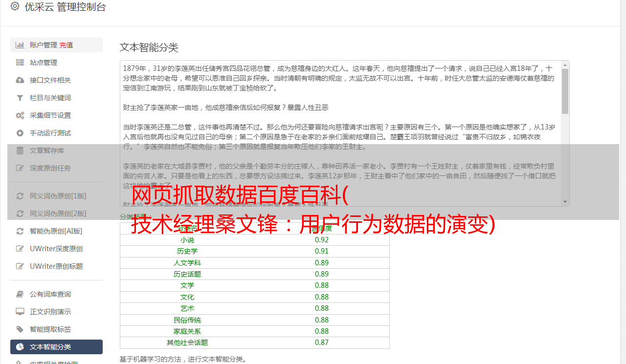Click the 历史学 category cell

(187, 251)
